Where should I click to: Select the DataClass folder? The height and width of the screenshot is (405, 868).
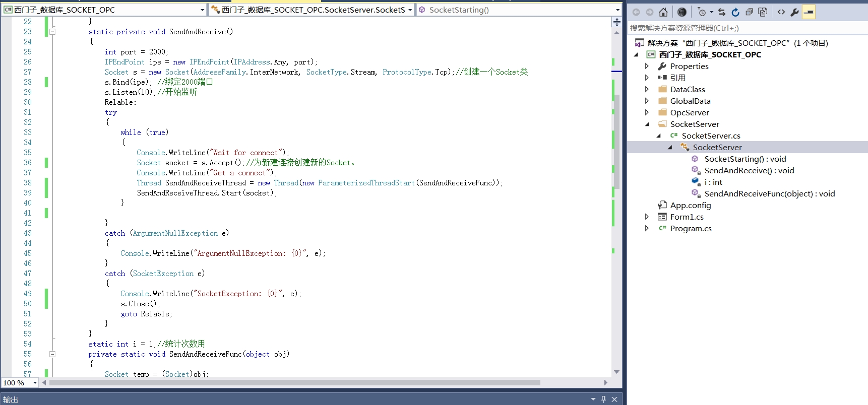pyautogui.click(x=688, y=89)
